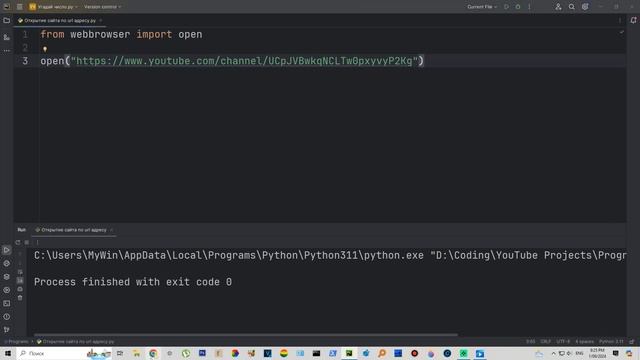
Task: Click the YouTube URL string in the code
Action: (x=244, y=61)
